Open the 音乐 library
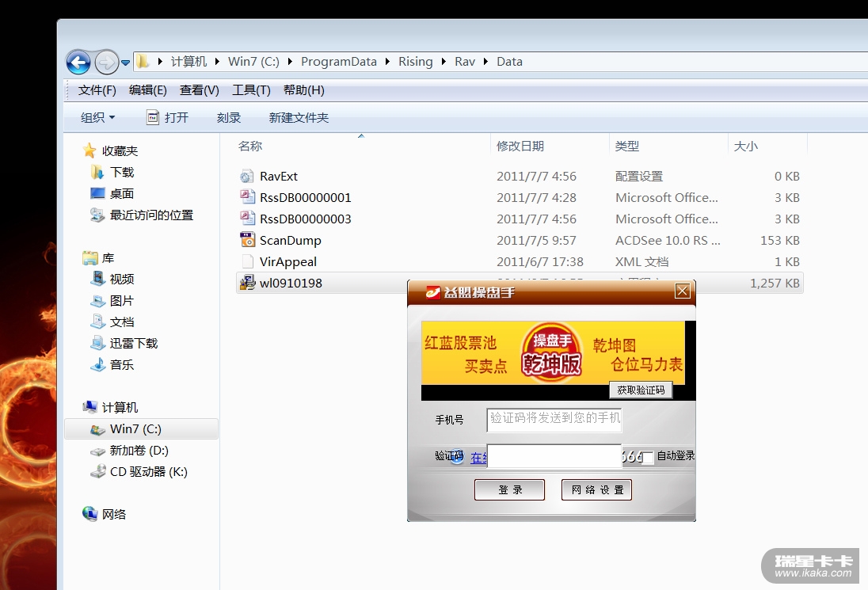The image size is (868, 590). 113,364
